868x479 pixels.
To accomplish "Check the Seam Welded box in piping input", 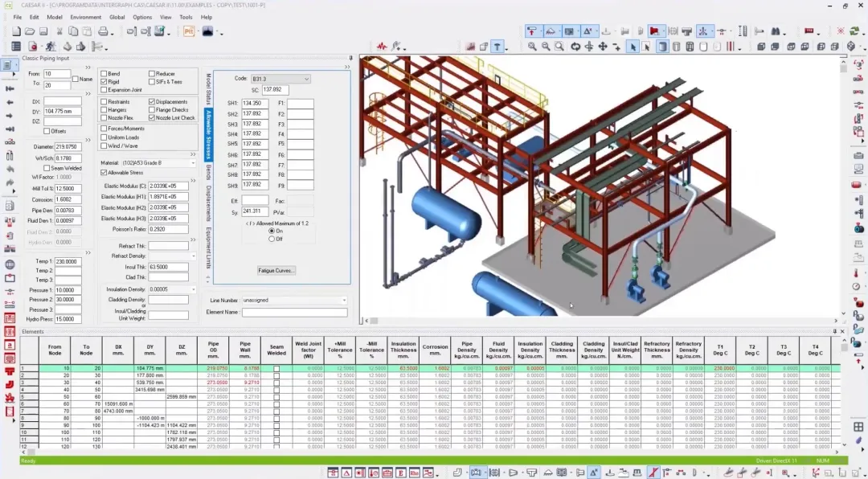I will tap(47, 168).
